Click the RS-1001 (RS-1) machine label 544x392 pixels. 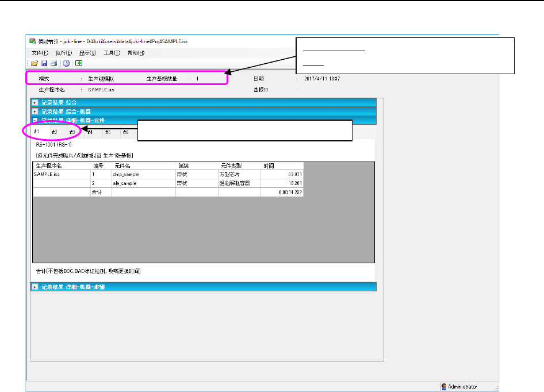[x=54, y=144]
